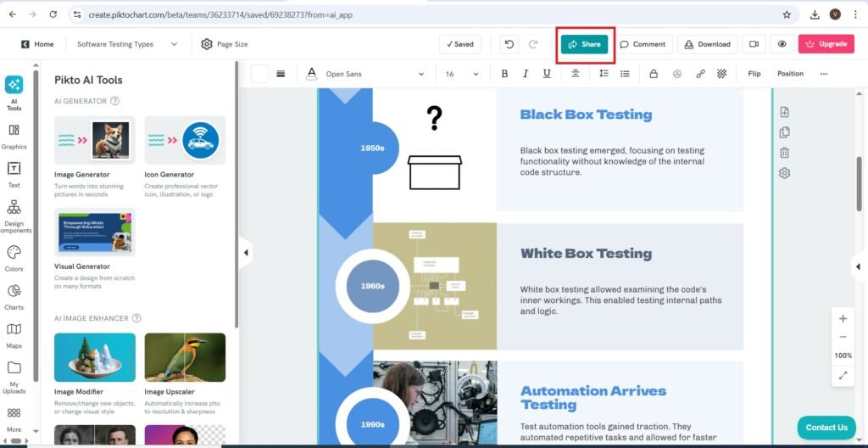Toggle preview mode with eye icon
Screen dimensions: 868x448
(x=782, y=44)
